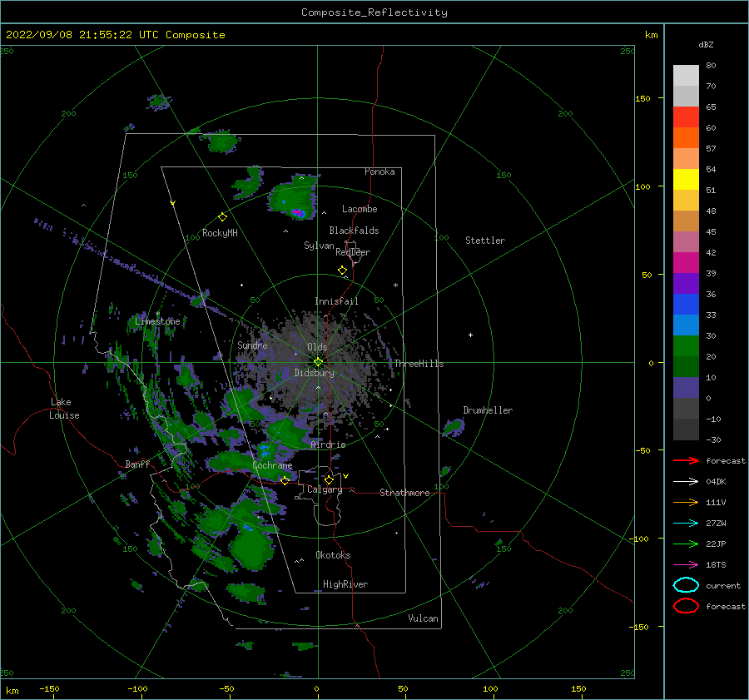Click the Vulcan label on the map

point(424,618)
